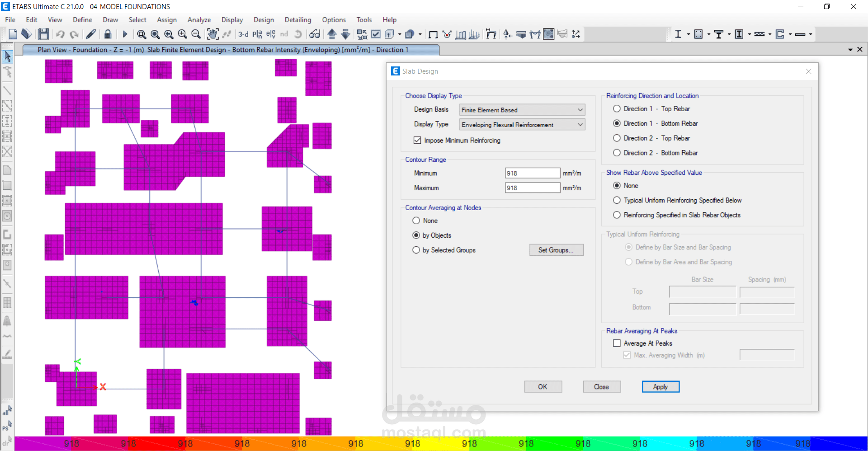
Task: Open the Analyze menu
Action: [199, 20]
